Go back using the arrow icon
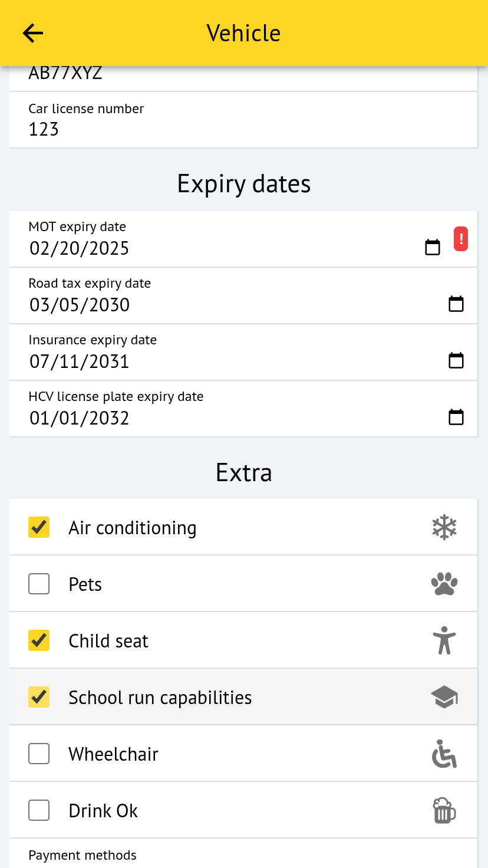Viewport: 488px width, 868px height. 33,33
